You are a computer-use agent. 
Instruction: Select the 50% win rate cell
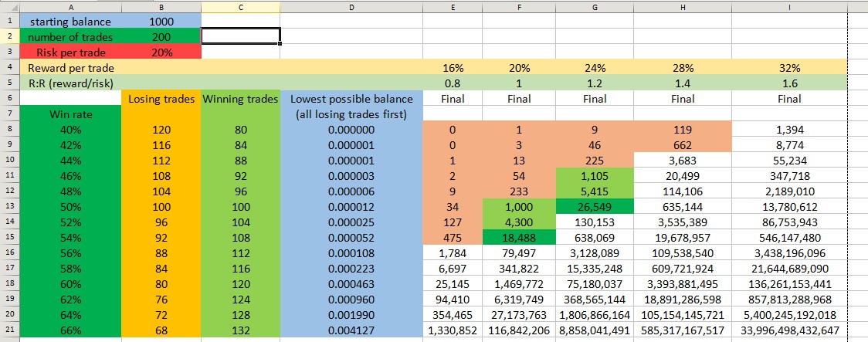(x=70, y=208)
